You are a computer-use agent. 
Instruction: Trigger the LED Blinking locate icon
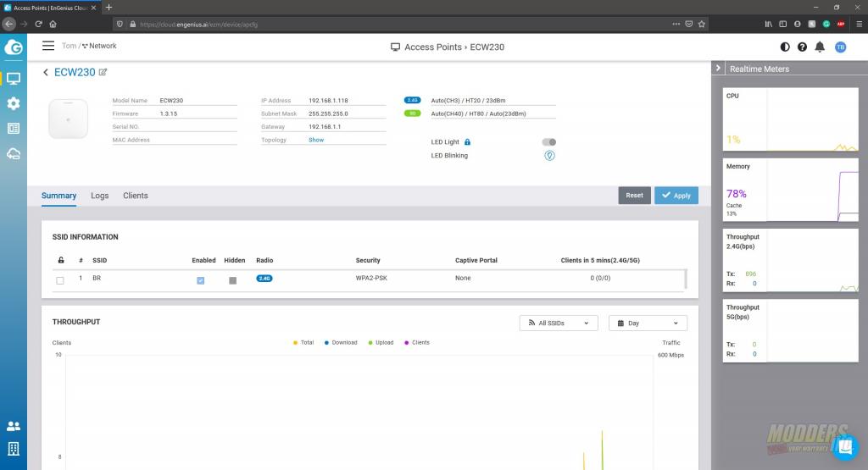[549, 155]
